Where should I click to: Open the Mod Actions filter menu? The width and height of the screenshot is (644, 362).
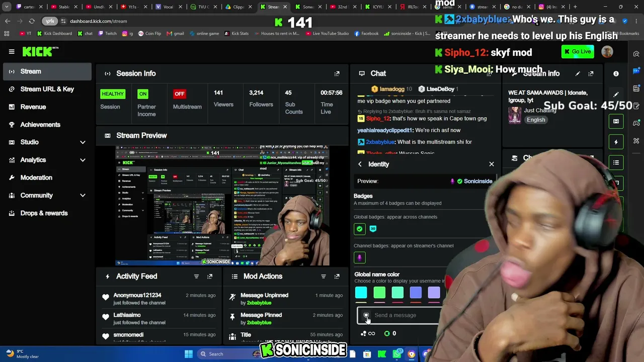(x=324, y=276)
